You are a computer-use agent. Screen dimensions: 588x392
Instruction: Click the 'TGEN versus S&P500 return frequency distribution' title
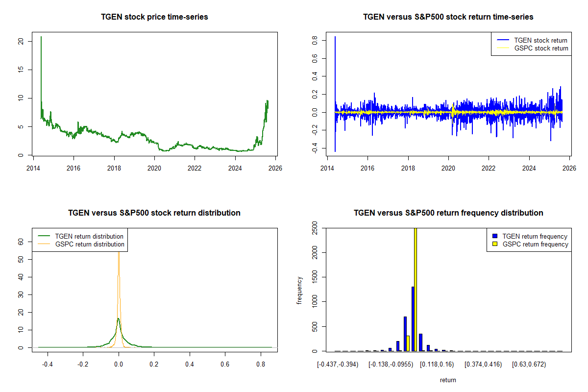coord(448,213)
